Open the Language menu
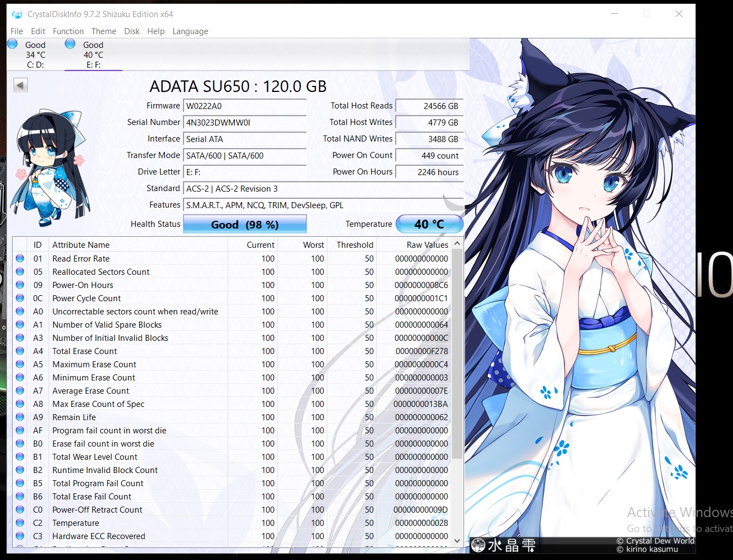 tap(190, 31)
